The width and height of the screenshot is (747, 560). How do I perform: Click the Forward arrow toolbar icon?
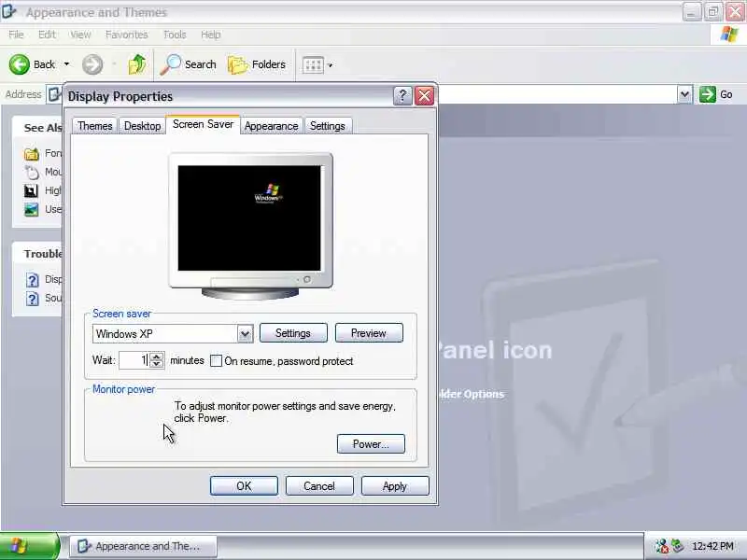(92, 64)
